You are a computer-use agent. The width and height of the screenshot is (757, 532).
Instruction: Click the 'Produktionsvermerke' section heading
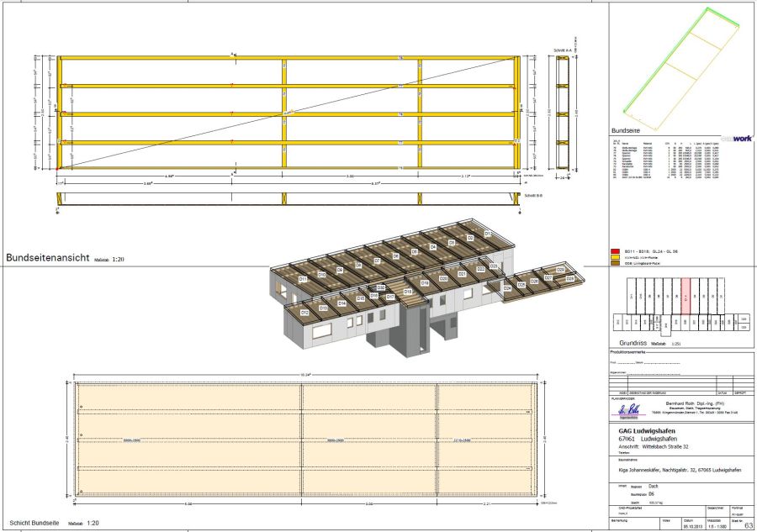pyautogui.click(x=627, y=352)
